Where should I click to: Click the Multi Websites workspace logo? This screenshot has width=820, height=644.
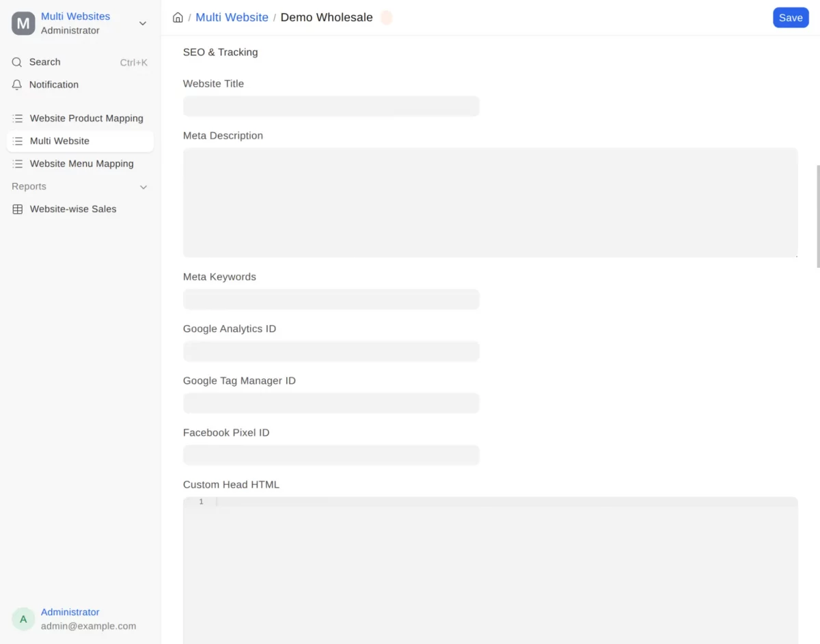pos(23,23)
